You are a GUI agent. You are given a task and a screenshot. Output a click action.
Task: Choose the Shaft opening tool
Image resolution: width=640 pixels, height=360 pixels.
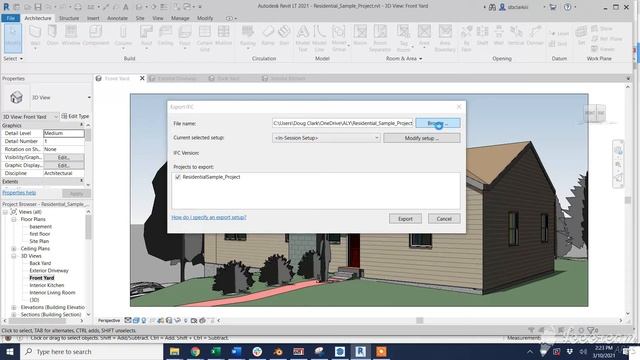[482, 36]
